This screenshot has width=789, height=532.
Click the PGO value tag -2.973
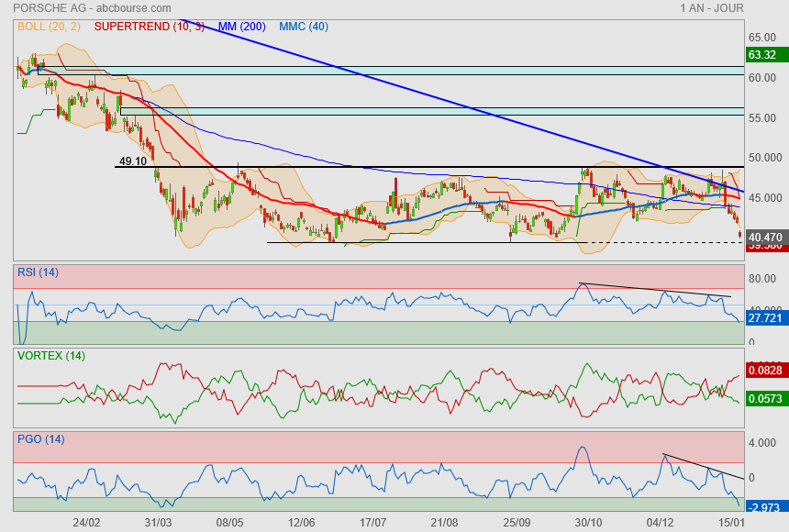pos(765,506)
